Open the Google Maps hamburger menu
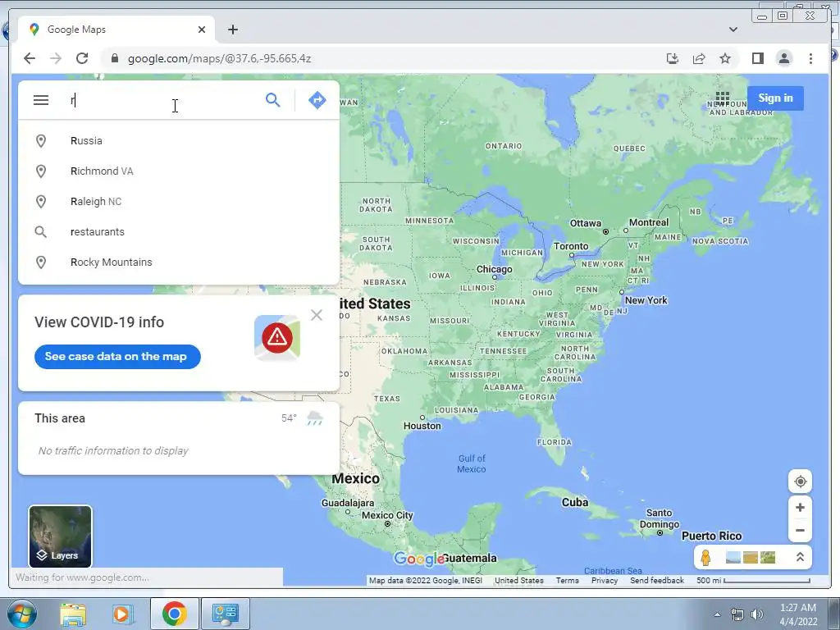Image resolution: width=840 pixels, height=630 pixels. tap(41, 100)
